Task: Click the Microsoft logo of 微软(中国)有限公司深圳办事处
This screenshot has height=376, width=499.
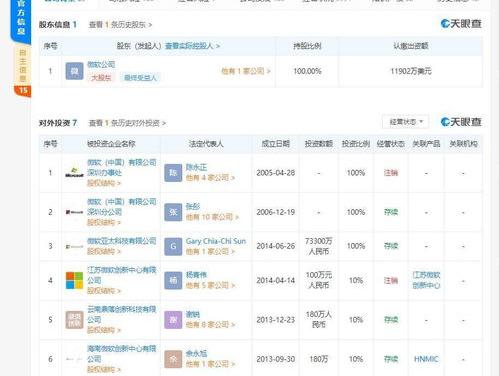Action: pos(74,173)
